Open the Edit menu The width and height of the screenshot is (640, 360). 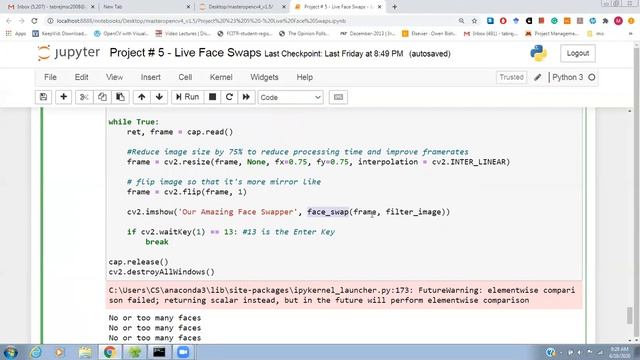81,77
